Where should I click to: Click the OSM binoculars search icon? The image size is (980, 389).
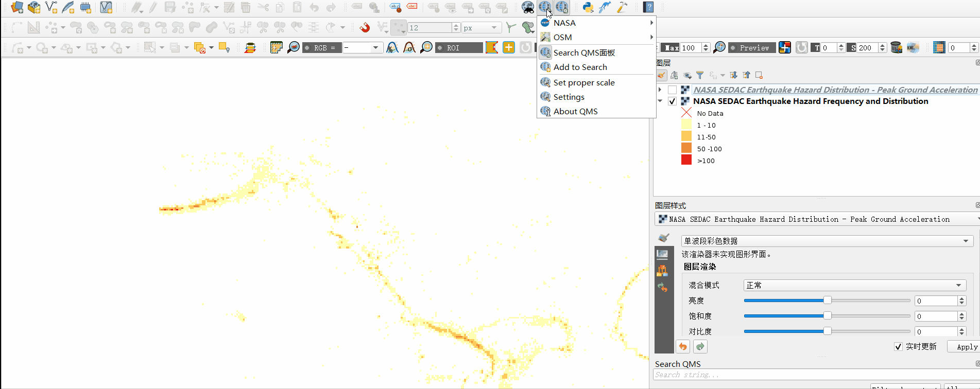point(528,7)
